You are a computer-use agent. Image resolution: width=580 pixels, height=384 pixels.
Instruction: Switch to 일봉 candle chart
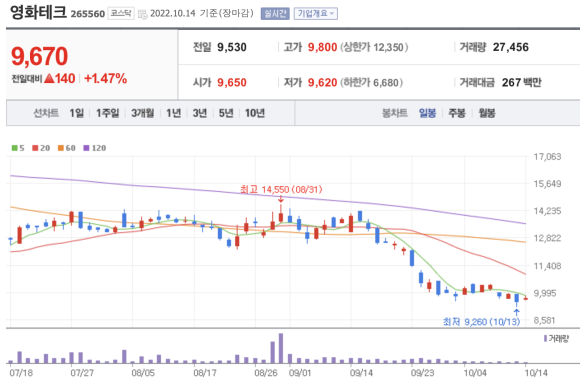[x=428, y=113]
